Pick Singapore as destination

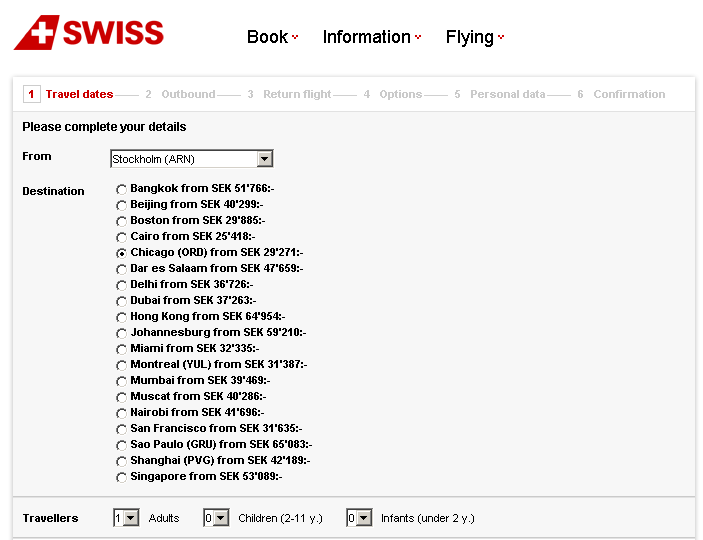122,477
